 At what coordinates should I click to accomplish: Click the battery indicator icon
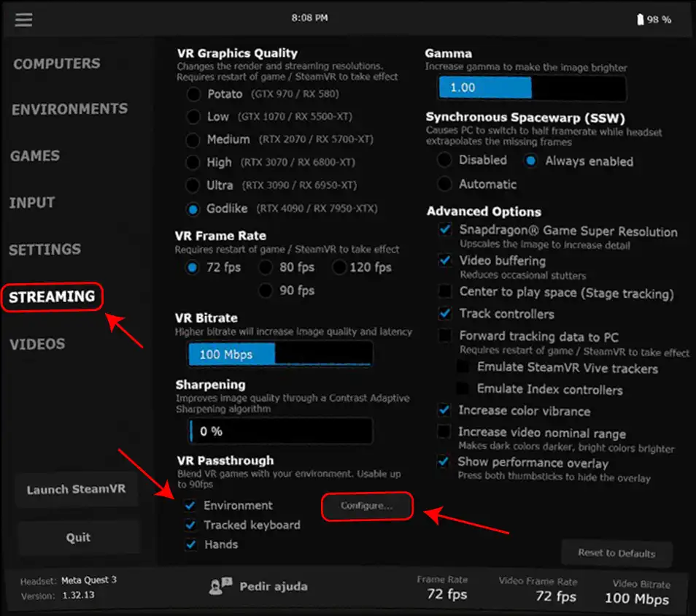[x=640, y=20]
